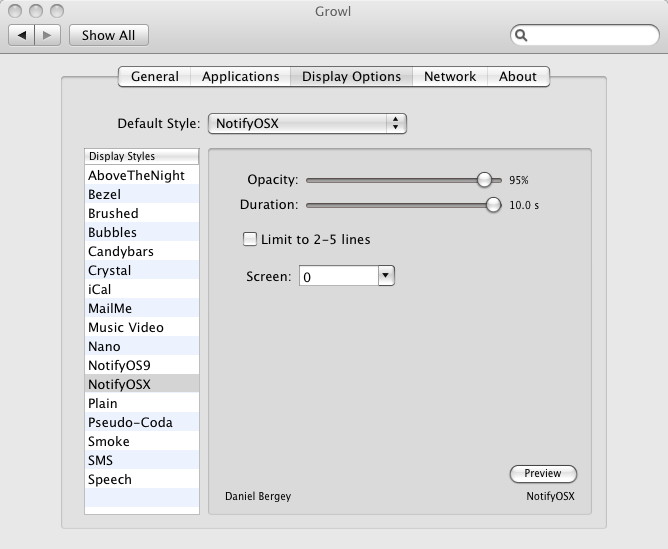Choose NotifyOS9 in the styles list
Viewport: 668px width, 549px height.
(142, 365)
